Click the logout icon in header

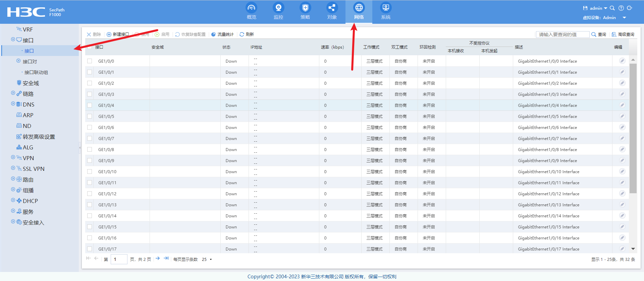point(630,8)
